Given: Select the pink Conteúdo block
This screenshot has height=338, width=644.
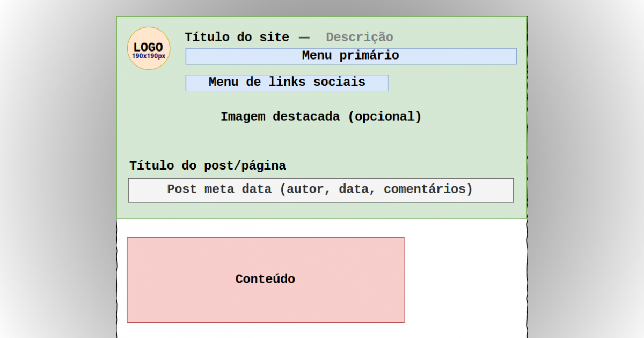Looking at the screenshot, I should click(x=266, y=280).
